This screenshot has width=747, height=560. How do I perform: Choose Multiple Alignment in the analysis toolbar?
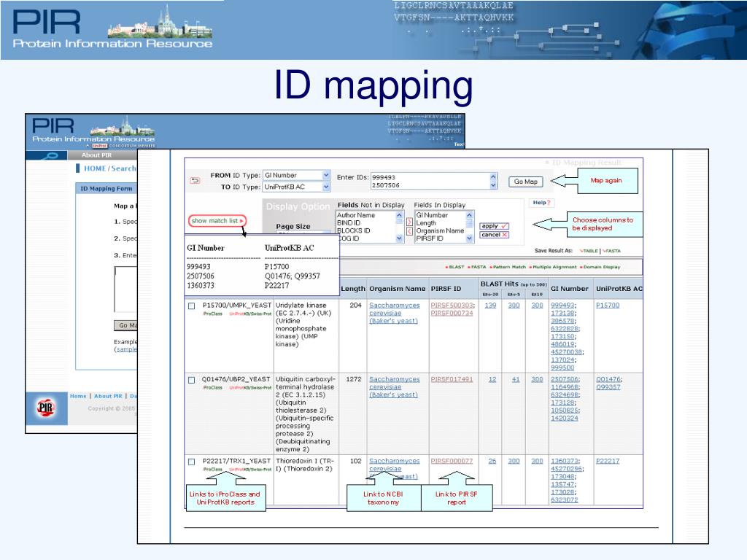[553, 267]
